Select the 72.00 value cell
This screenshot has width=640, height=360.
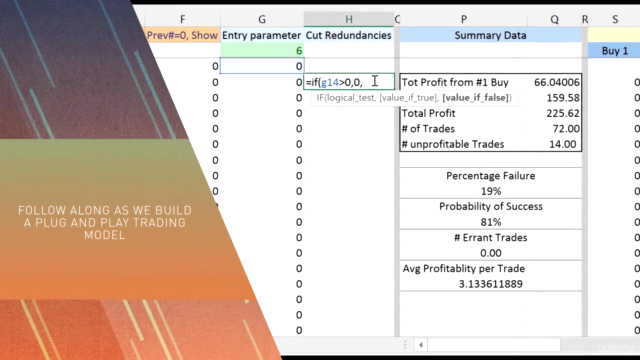click(x=554, y=129)
